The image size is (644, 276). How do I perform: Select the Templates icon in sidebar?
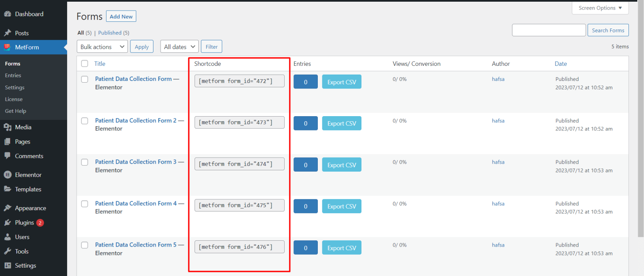pos(8,189)
